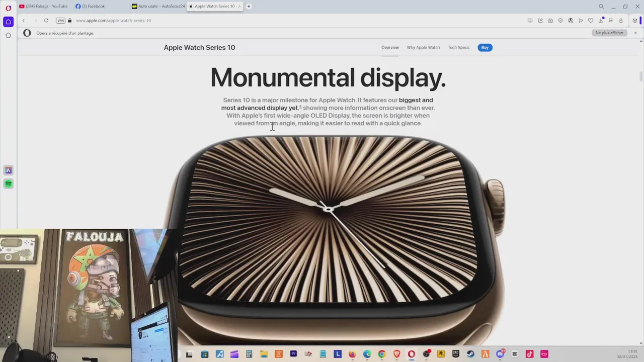Image resolution: width=644 pixels, height=362 pixels.
Task: Open File Explorer from the taskbar
Action: coord(264,354)
